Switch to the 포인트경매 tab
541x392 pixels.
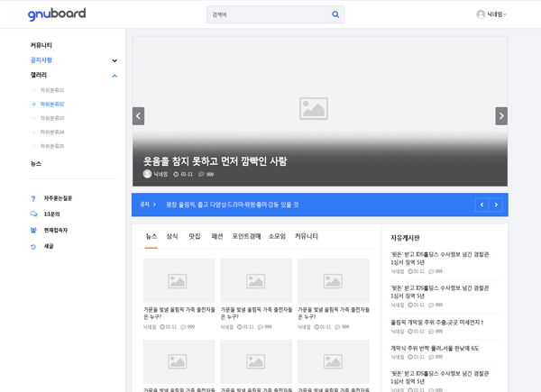click(246, 236)
